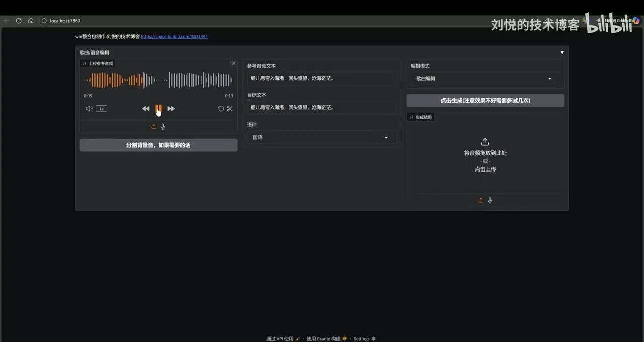Click the undo reset icon in audio player

pyautogui.click(x=220, y=109)
